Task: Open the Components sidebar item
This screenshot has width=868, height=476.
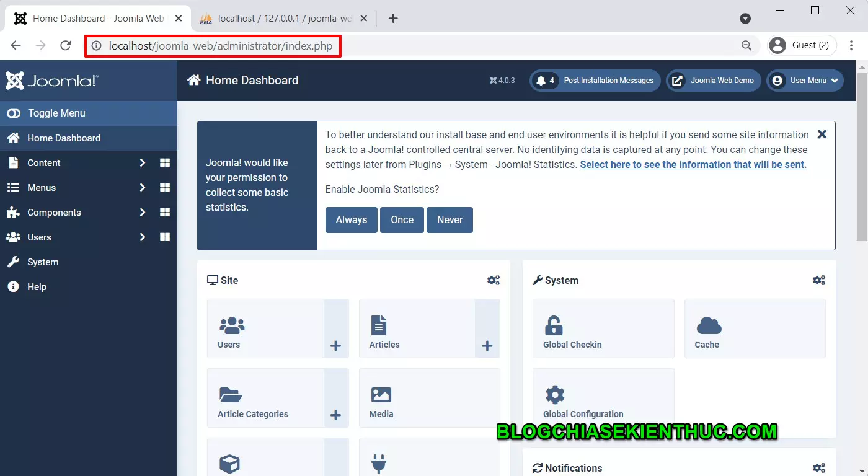Action: (x=54, y=212)
